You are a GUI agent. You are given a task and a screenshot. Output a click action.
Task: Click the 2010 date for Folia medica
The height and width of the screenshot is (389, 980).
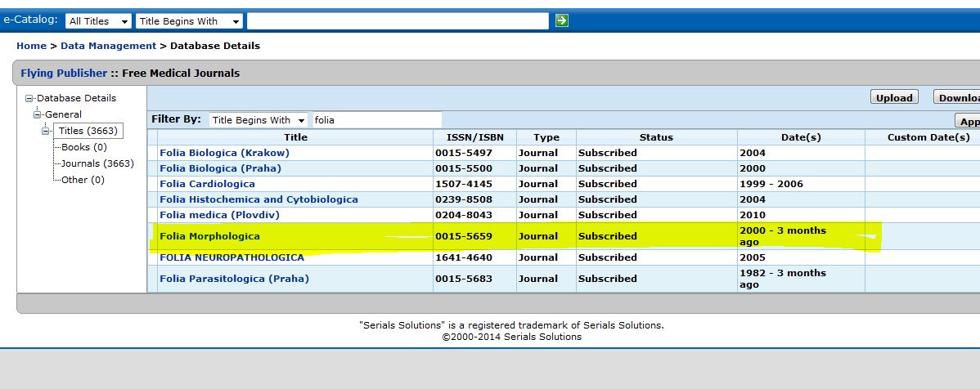click(752, 215)
